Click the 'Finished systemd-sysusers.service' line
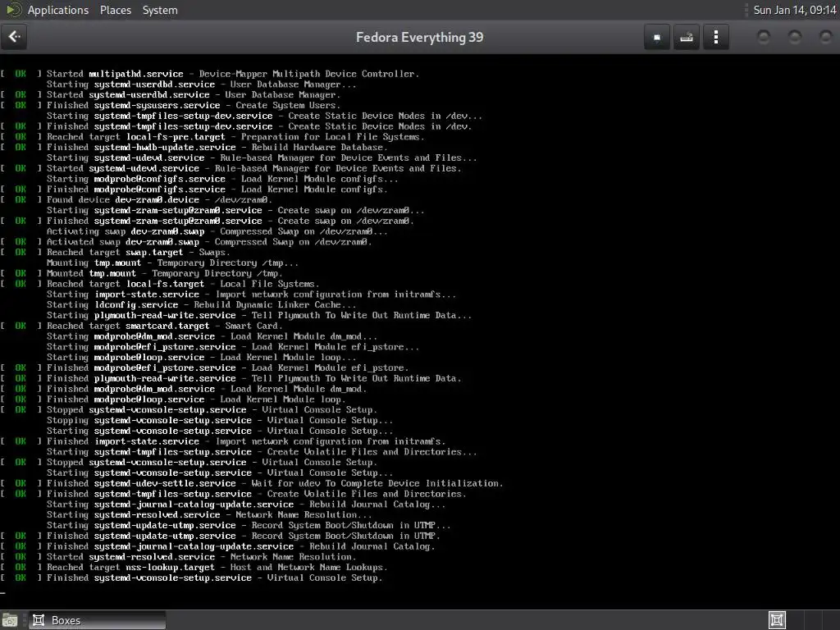 click(171, 106)
